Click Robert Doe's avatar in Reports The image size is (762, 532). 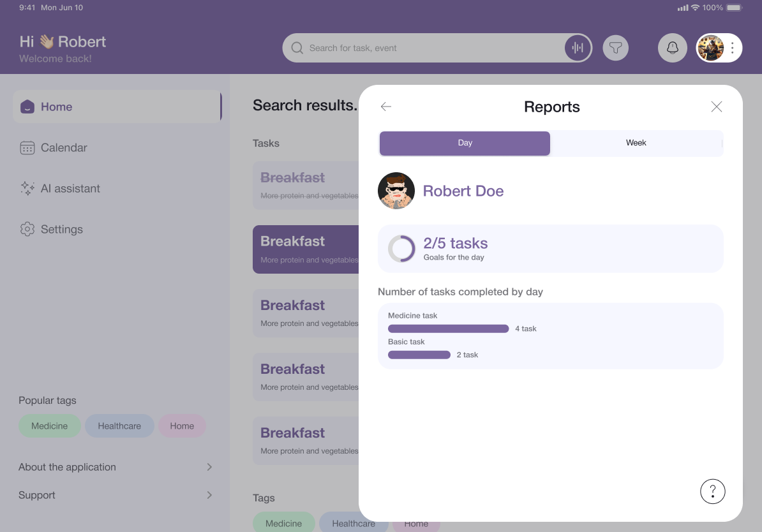click(x=396, y=191)
